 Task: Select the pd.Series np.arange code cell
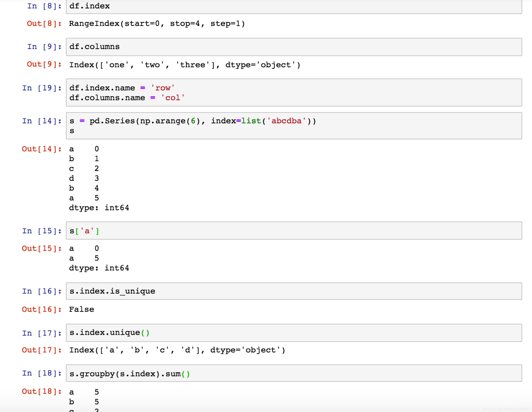[x=294, y=126]
